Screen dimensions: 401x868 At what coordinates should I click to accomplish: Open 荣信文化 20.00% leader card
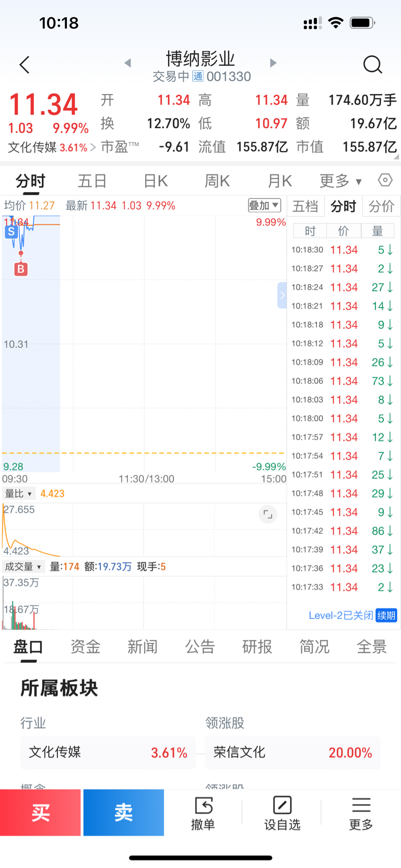pyautogui.click(x=292, y=753)
